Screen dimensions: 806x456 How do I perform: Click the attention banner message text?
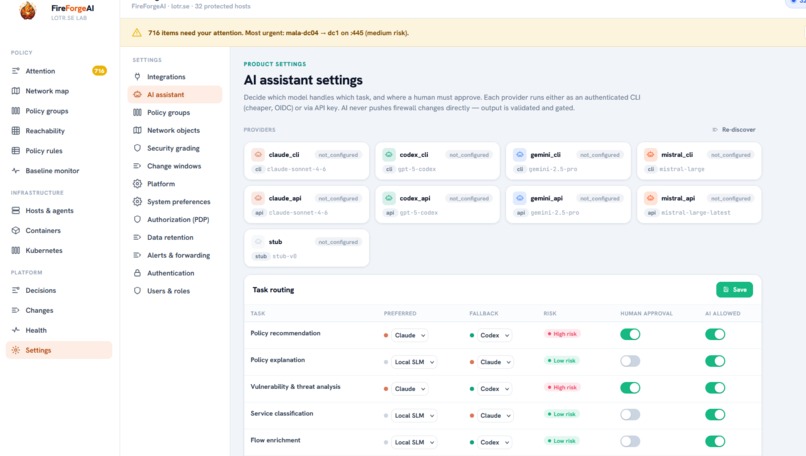coord(278,33)
